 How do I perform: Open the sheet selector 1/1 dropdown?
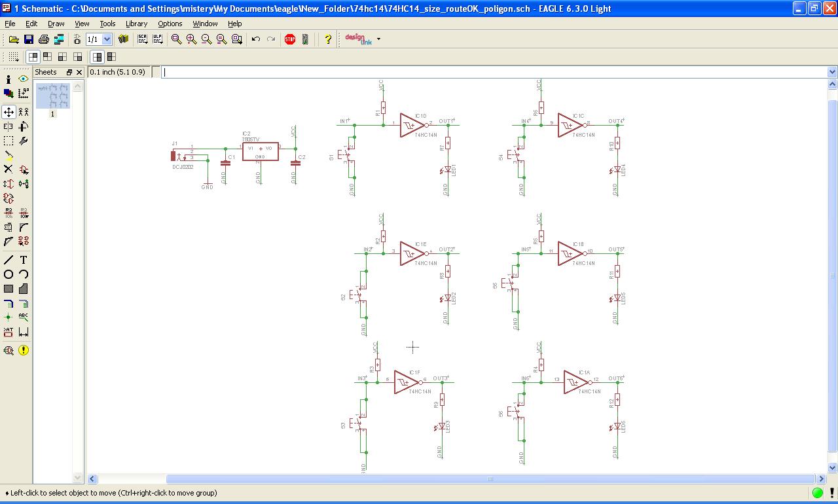pos(107,39)
